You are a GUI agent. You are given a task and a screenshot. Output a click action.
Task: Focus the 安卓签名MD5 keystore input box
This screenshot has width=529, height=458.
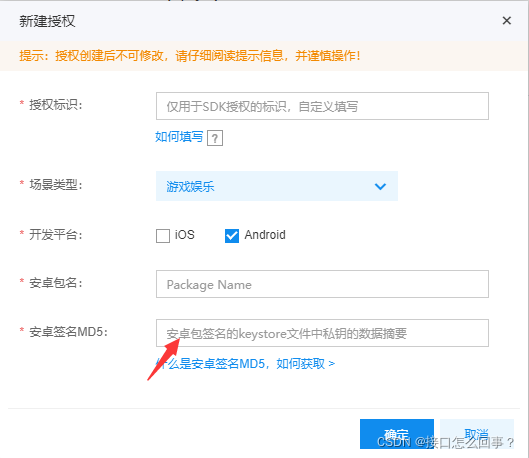322,333
